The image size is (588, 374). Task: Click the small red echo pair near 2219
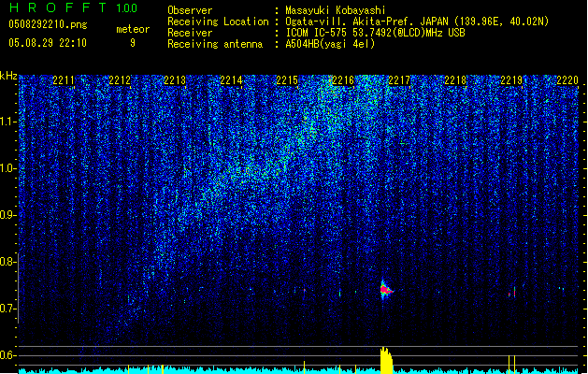pos(512,293)
